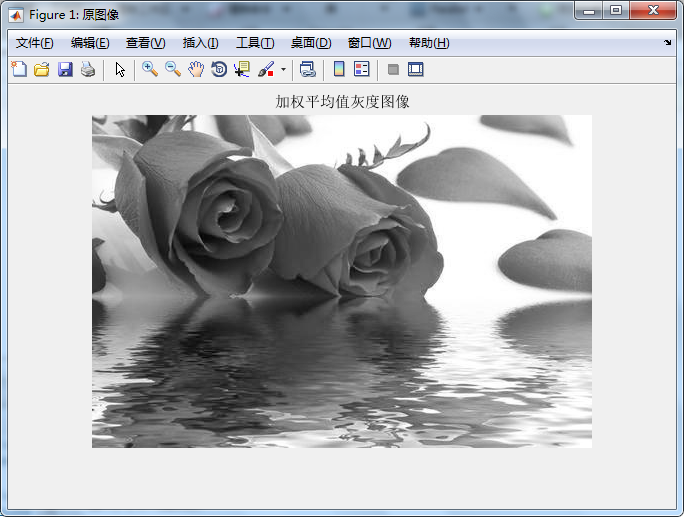Open the 插入(I) menu
Screen dimensions: 684x517
(x=201, y=43)
